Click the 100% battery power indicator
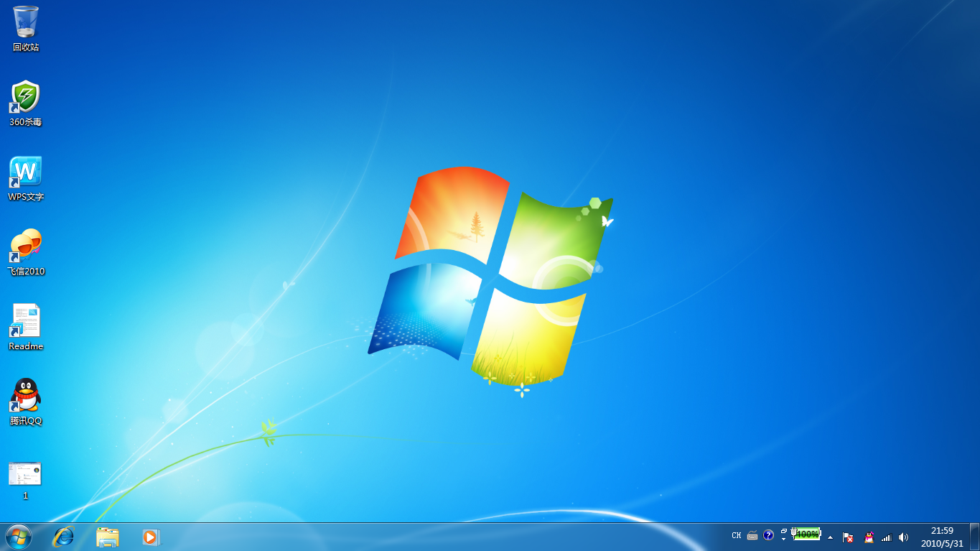This screenshot has width=980, height=551. pyautogui.click(x=806, y=534)
